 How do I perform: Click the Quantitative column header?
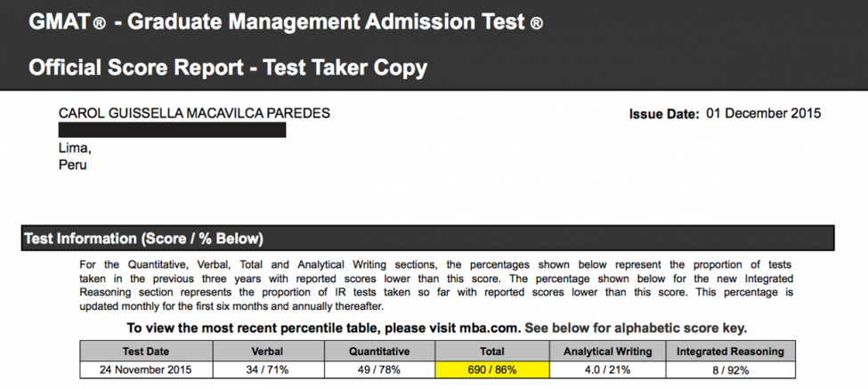(380, 351)
